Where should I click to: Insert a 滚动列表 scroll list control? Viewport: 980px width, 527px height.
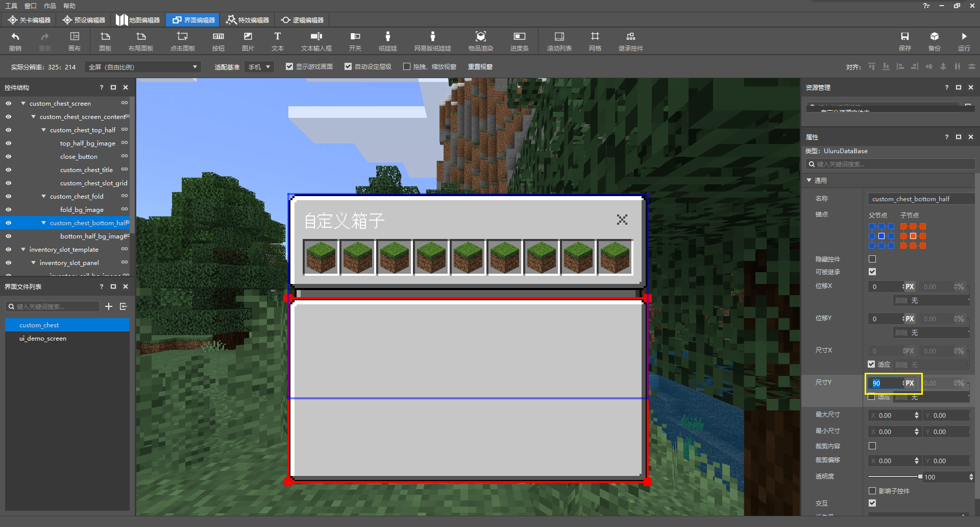click(x=559, y=41)
